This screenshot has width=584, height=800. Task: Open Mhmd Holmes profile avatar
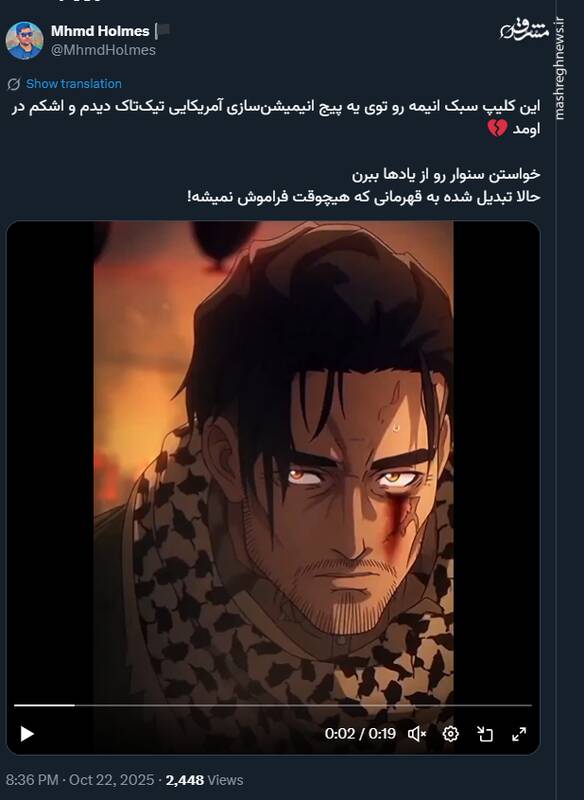click(24, 40)
